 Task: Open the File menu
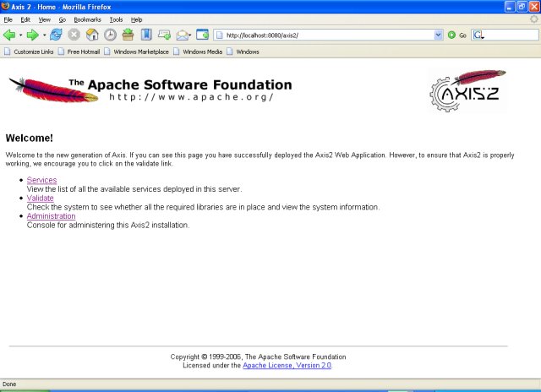pos(8,19)
